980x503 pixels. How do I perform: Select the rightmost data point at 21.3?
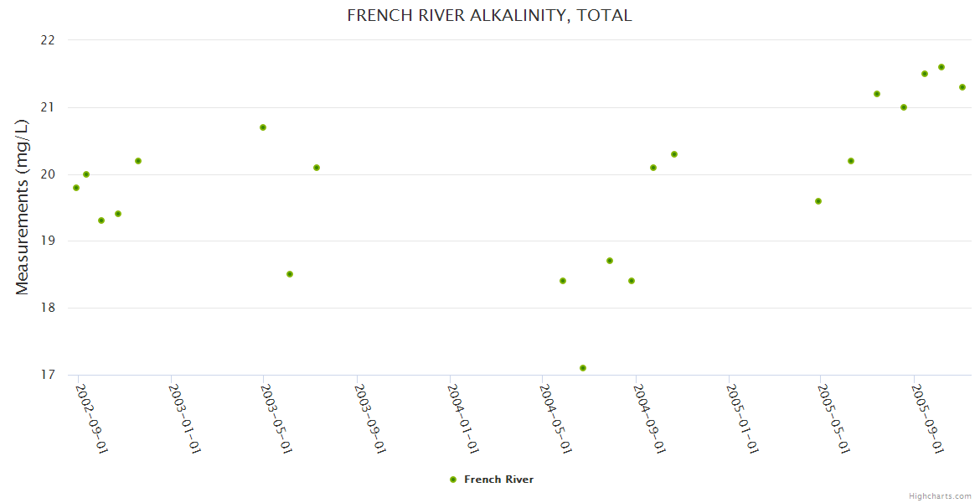point(962,87)
